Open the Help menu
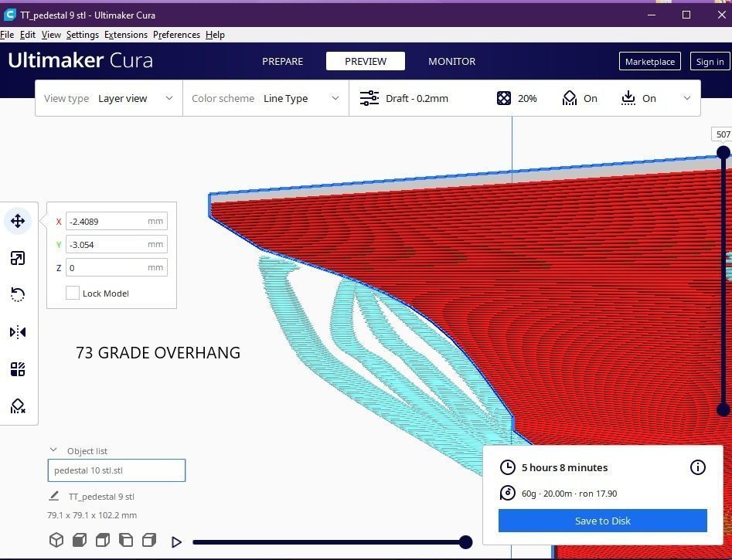732x560 pixels. point(215,35)
